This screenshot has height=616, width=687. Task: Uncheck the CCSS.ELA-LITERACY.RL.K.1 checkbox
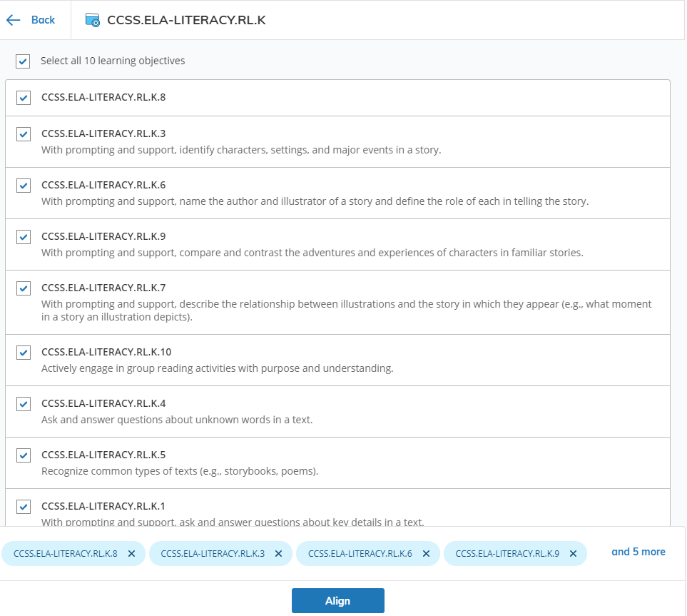point(24,507)
